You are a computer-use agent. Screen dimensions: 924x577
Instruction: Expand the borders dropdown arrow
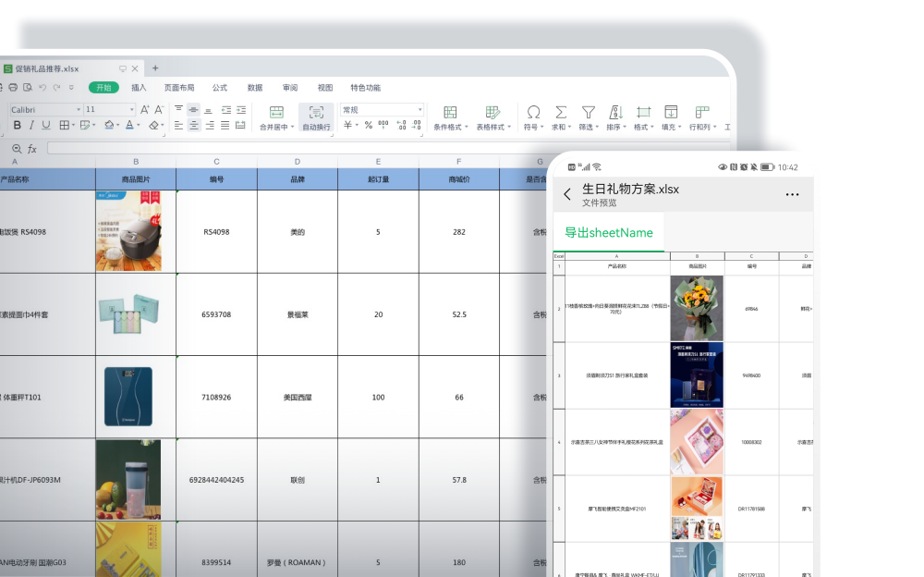click(73, 125)
